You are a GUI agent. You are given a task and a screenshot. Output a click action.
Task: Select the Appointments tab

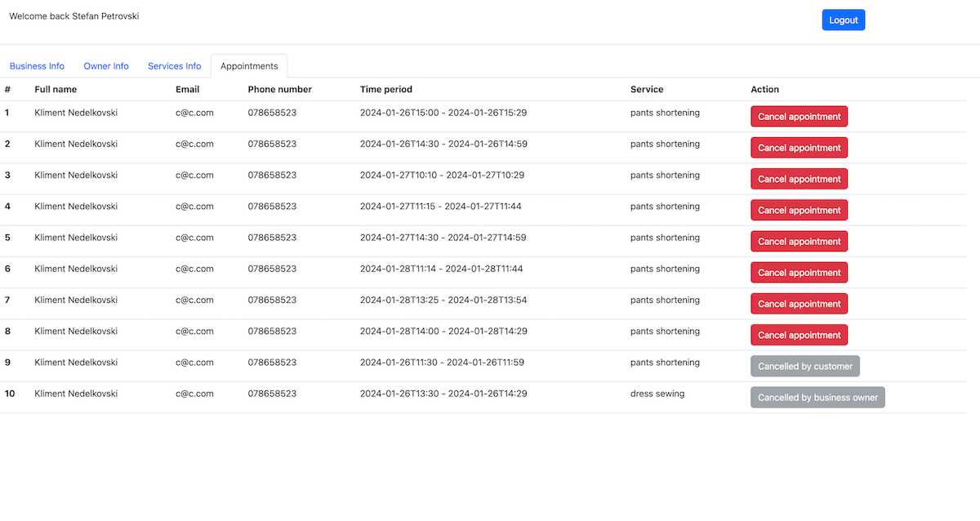[249, 66]
